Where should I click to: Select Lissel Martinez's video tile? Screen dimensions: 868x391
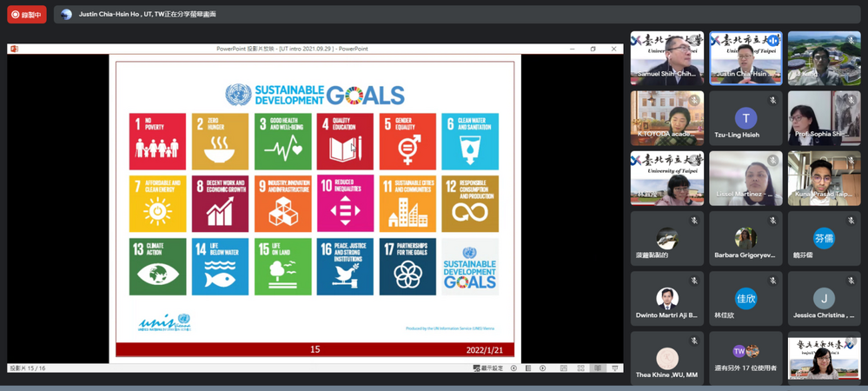click(745, 178)
